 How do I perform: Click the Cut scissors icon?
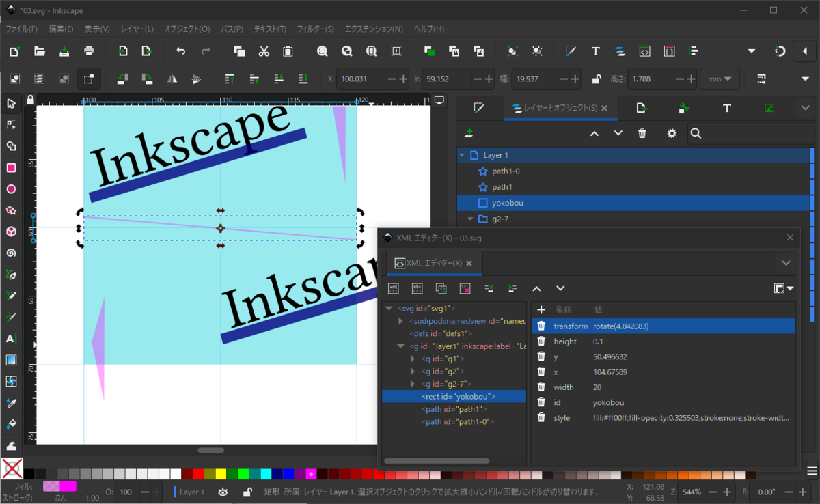point(263,51)
